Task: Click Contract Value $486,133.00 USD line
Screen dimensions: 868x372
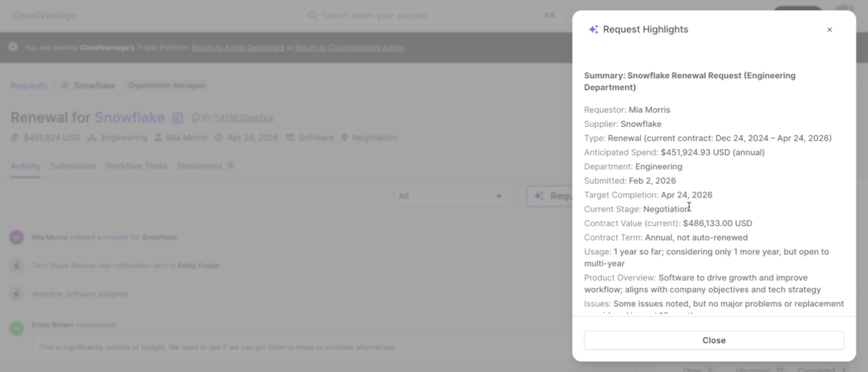Action: tap(668, 223)
